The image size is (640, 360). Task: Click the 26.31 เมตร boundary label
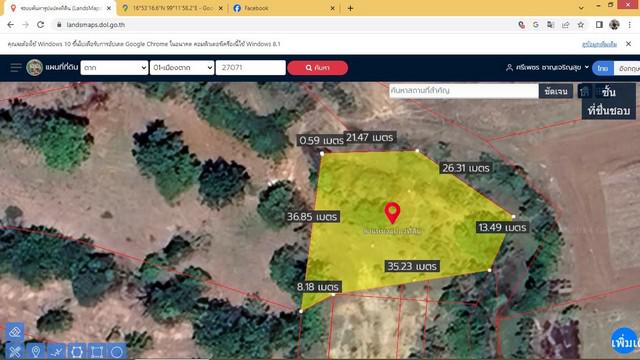466,168
